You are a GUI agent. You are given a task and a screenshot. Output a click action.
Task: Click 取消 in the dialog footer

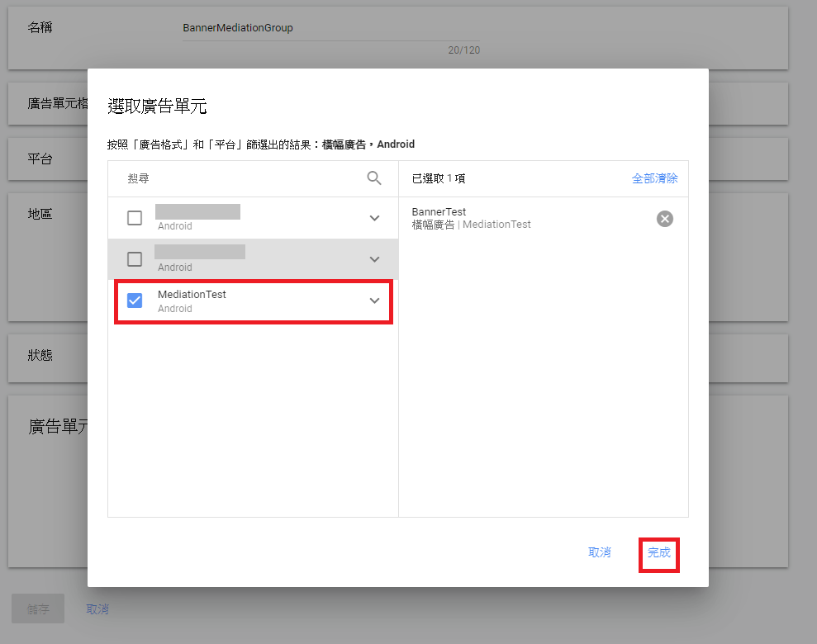click(x=599, y=552)
